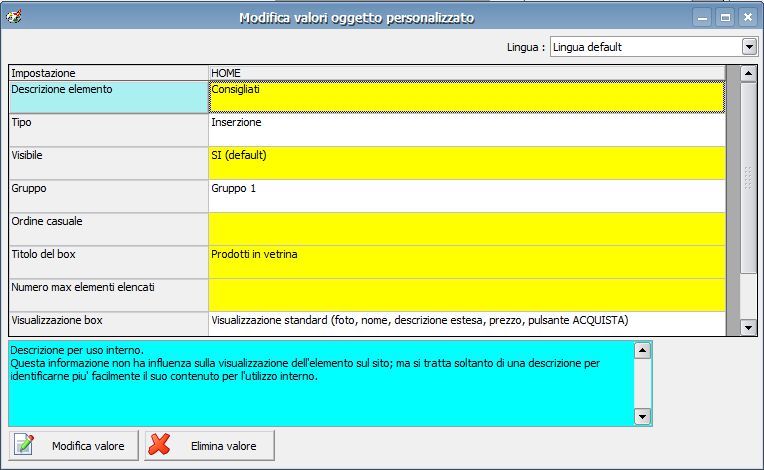Screen dimensions: 764x470
Task: Select the Visualizzazione standard value cell
Action: pos(467,324)
